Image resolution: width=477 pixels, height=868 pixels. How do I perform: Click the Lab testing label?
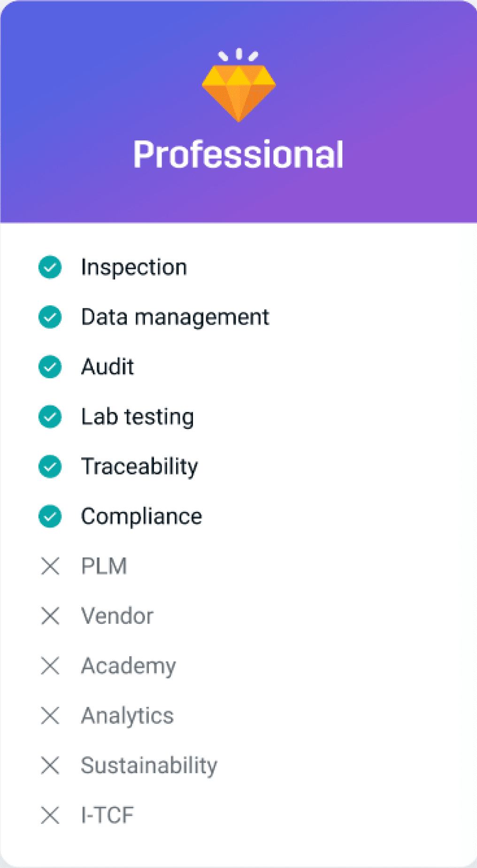point(137,417)
